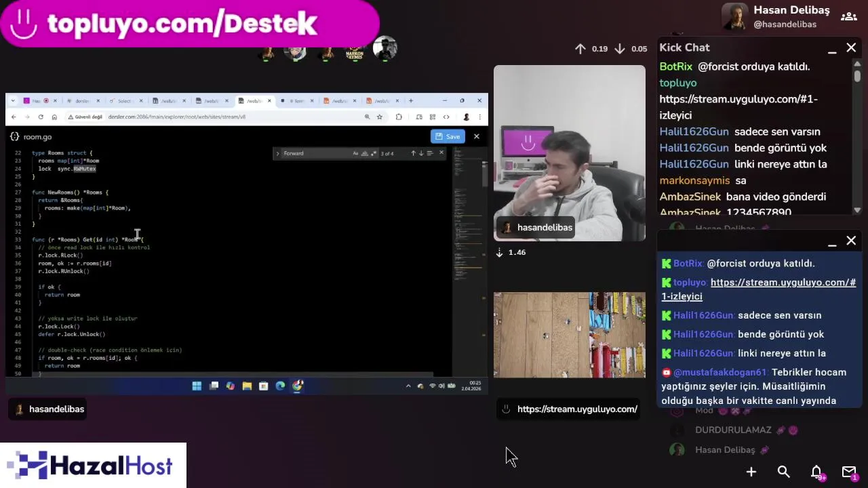Close the find widget
Viewport: 868px width, 488px height.
[x=441, y=153]
